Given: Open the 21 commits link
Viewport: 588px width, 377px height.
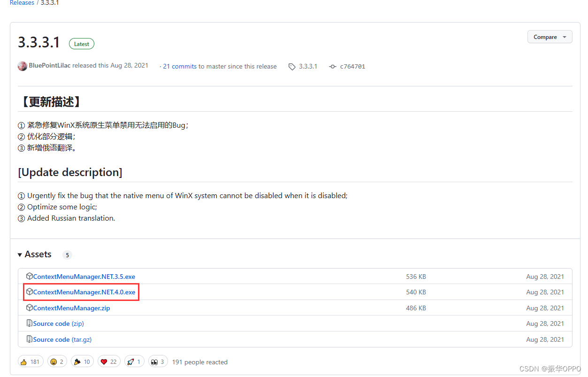Looking at the screenshot, I should coord(180,67).
